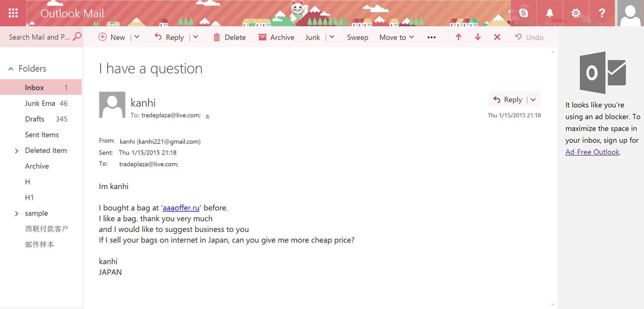Open more commands ellipsis in toolbar
Viewport: 644px width, 309px height.
431,37
